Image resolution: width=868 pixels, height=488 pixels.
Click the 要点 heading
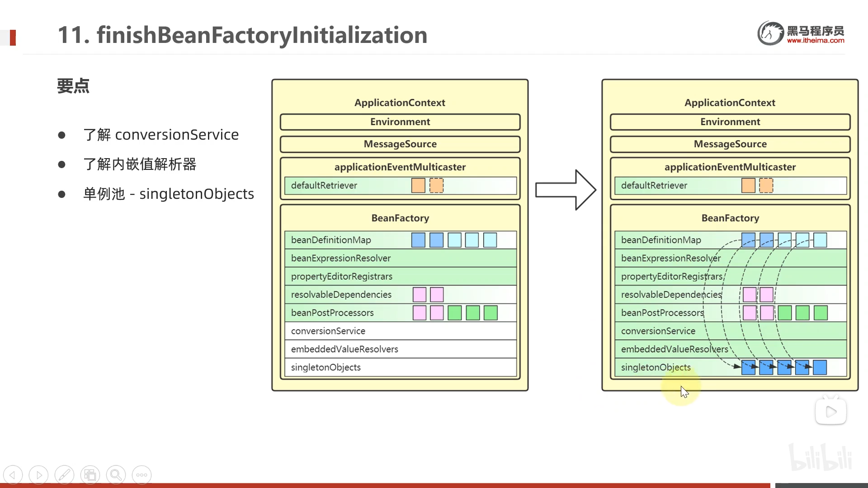coord(73,86)
